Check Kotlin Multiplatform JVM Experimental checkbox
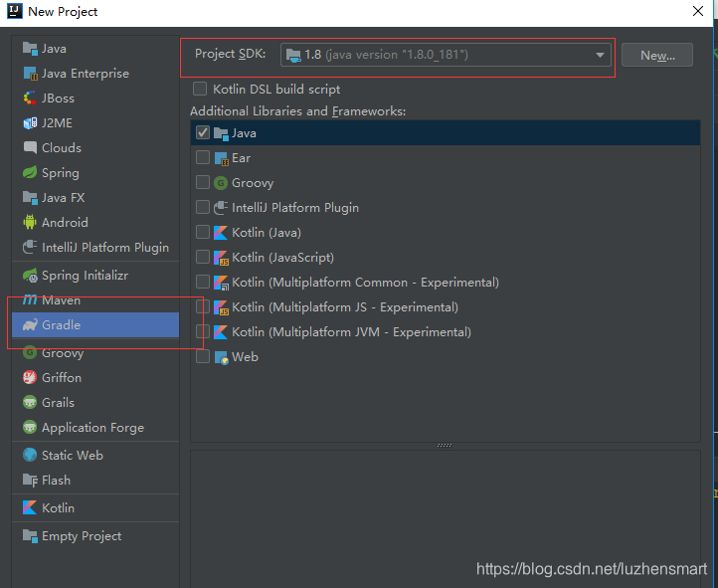The image size is (718, 588). pyautogui.click(x=203, y=331)
